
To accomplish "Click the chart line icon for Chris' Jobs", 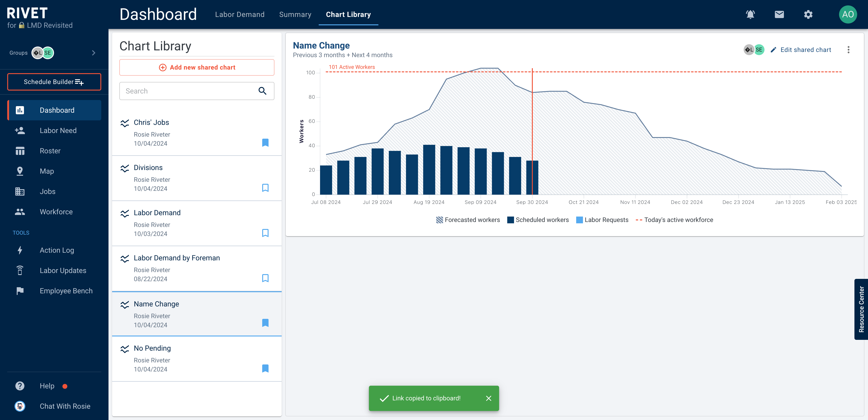I will (125, 123).
